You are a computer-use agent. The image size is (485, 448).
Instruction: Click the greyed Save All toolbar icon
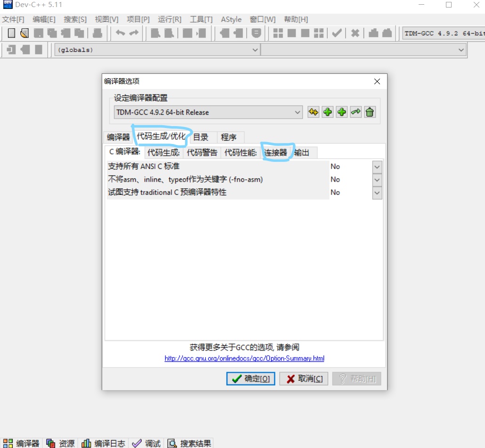[52, 33]
